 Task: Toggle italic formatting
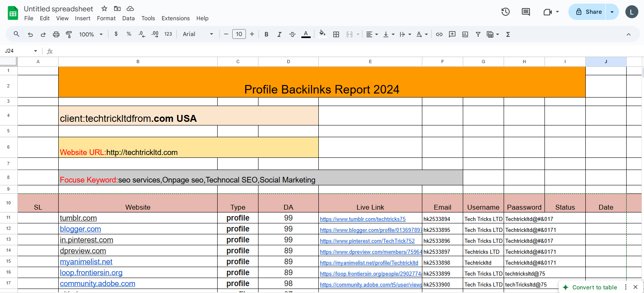pyautogui.click(x=279, y=34)
